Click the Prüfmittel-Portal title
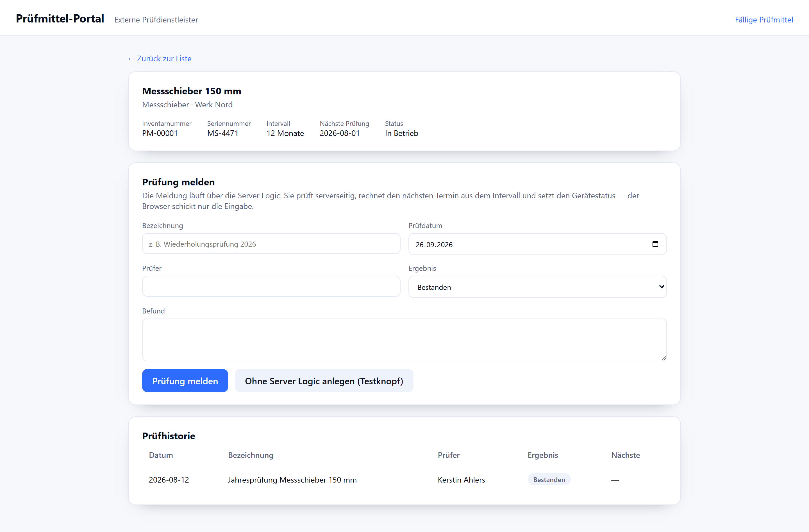809x532 pixels. (60, 18)
